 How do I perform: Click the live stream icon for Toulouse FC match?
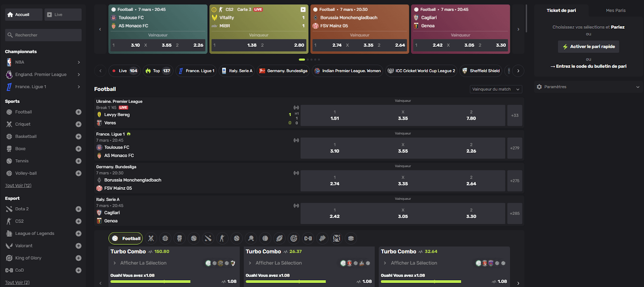296,140
